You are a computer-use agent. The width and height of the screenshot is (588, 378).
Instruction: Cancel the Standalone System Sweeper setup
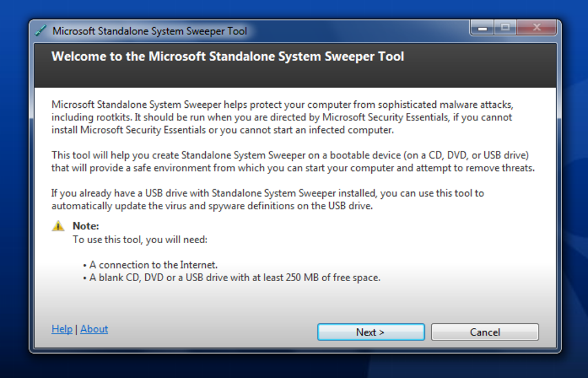[x=484, y=332]
